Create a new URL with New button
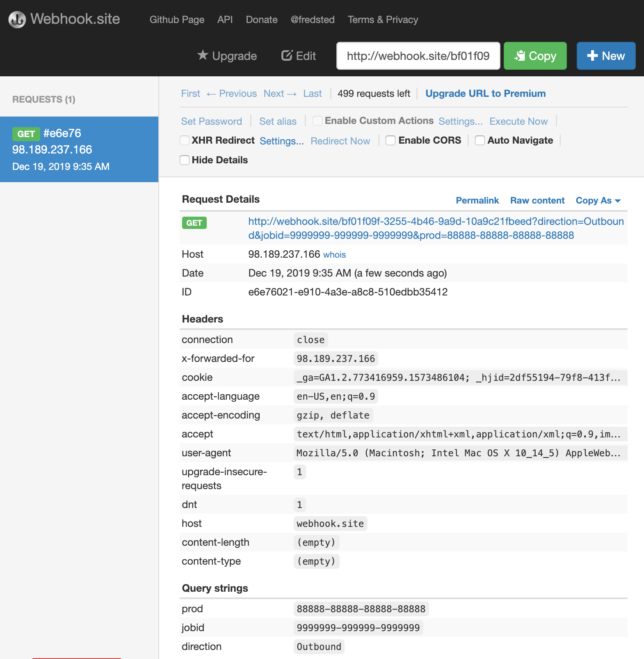644x659 pixels. pos(606,56)
